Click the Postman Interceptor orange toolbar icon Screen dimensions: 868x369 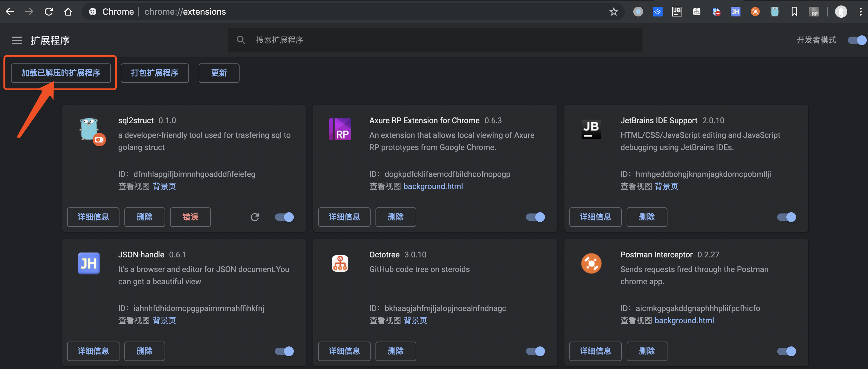tap(755, 12)
